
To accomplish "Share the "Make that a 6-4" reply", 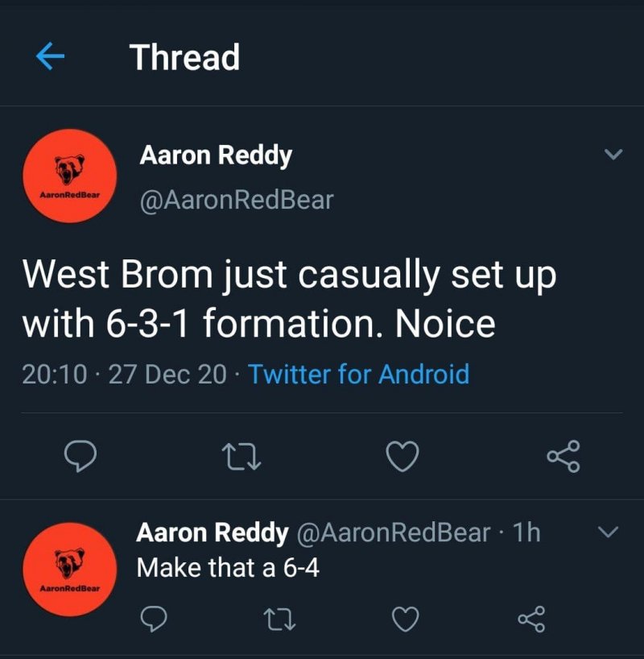I will click(x=531, y=619).
